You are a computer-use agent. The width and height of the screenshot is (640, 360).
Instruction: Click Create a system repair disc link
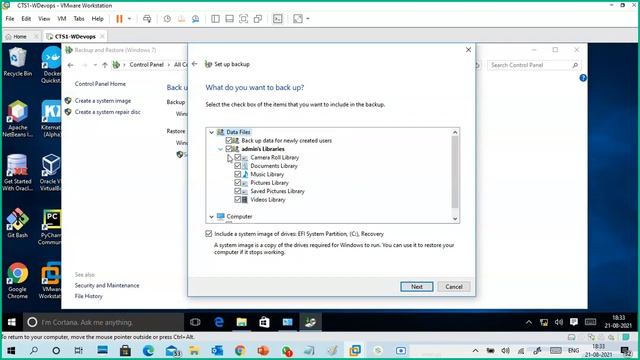(x=107, y=112)
